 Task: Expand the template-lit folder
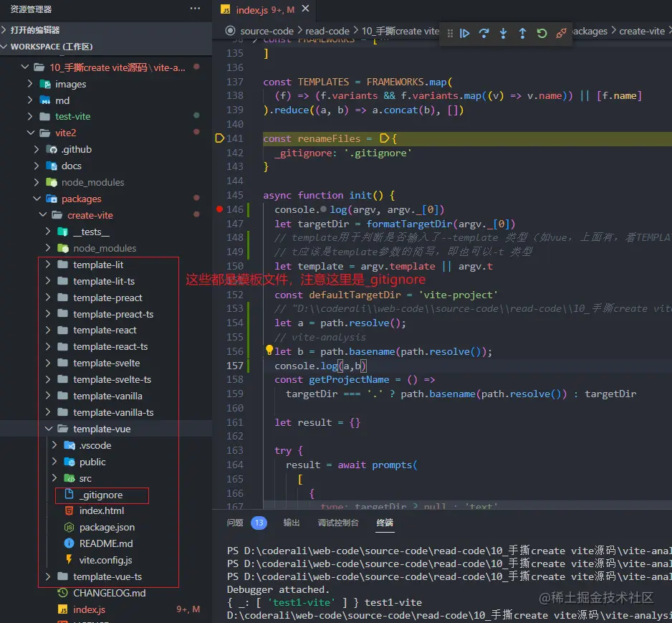(x=98, y=265)
